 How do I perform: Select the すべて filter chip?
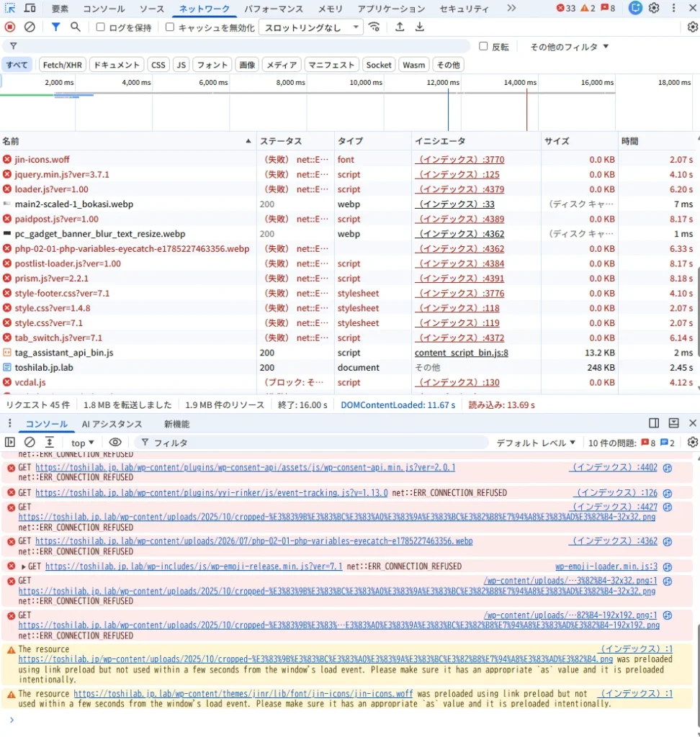tap(17, 65)
